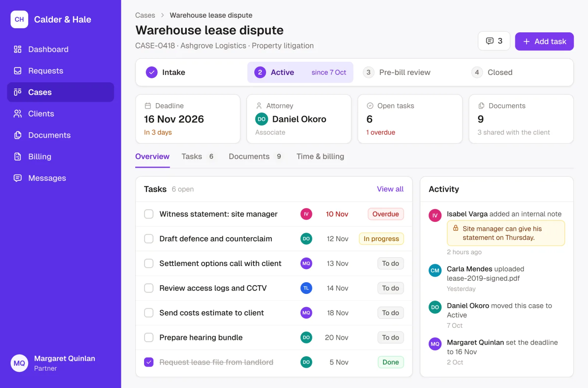588x388 pixels.
Task: Click the CH Calder & Hale logo
Action: 19,19
